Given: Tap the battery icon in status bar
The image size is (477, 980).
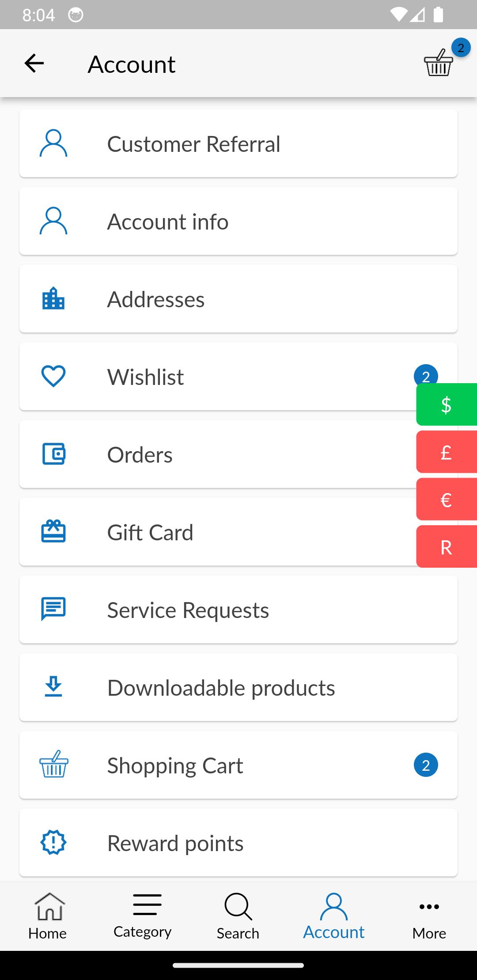Looking at the screenshot, I should click(438, 15).
